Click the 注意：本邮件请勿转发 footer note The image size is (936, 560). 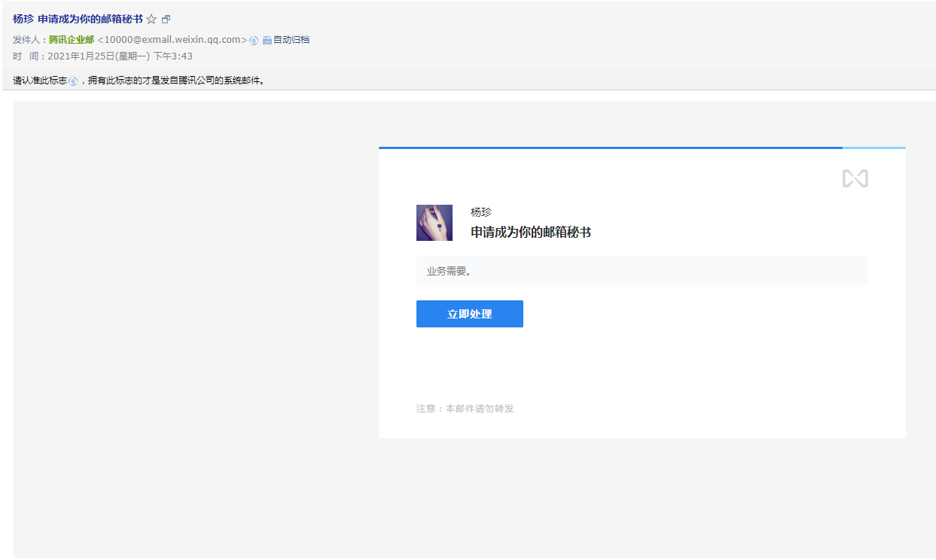[465, 409]
